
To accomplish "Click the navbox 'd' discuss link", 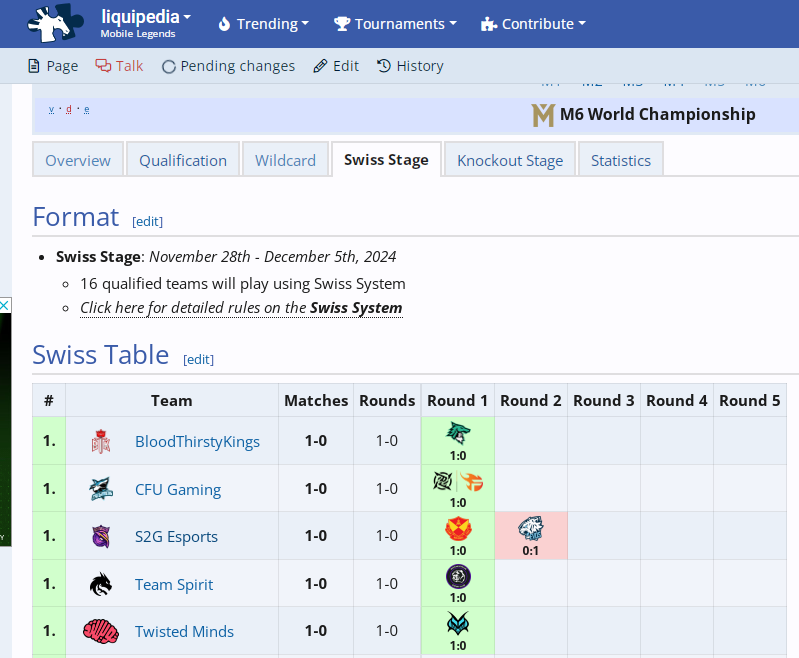I will pyautogui.click(x=69, y=109).
